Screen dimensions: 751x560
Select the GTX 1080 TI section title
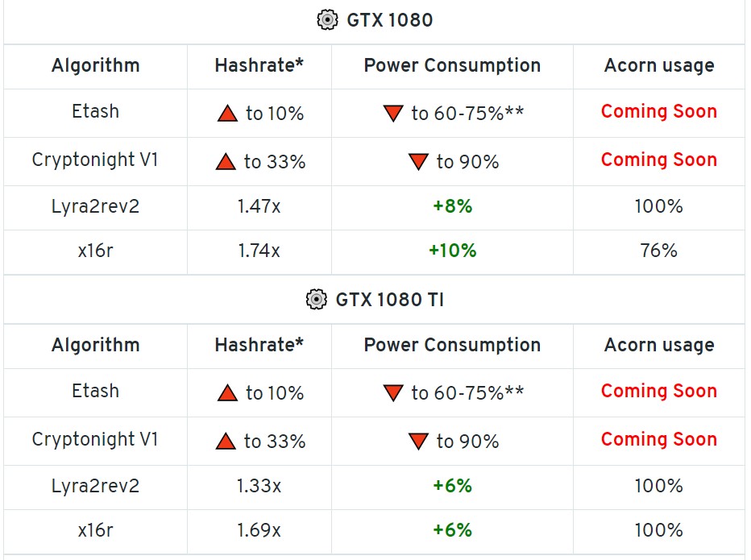point(389,300)
